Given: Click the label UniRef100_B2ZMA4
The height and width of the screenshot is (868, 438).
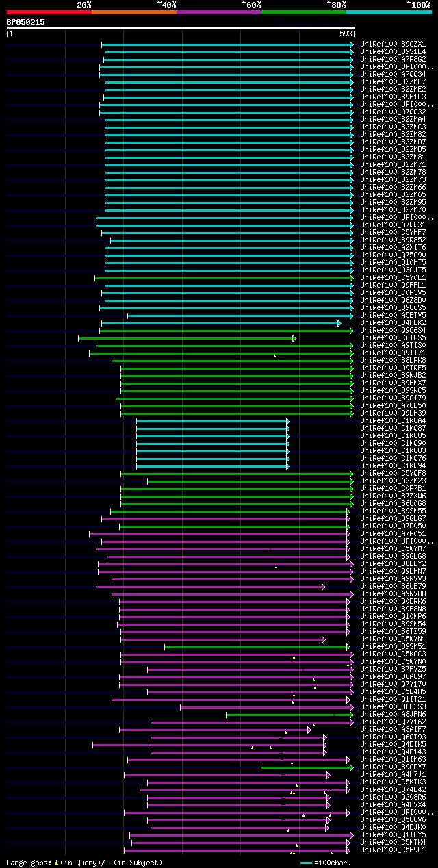Looking at the screenshot, I should pos(394,120).
